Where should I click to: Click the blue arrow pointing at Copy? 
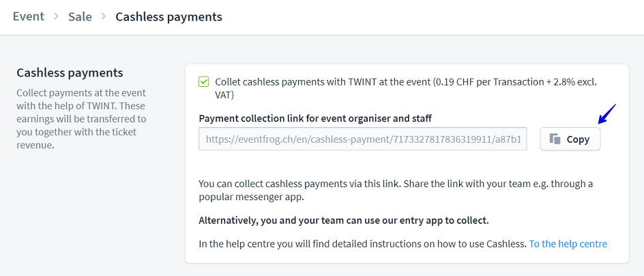(x=606, y=114)
